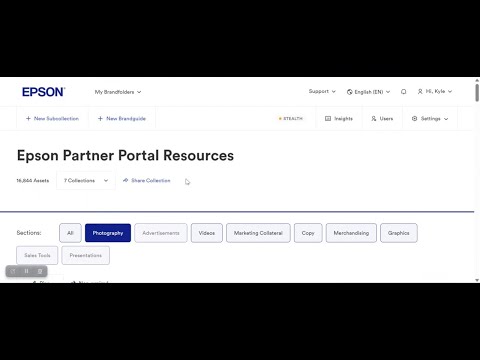Click the 16,844 Assets count
Screen dimensions: 480x360
(33, 181)
